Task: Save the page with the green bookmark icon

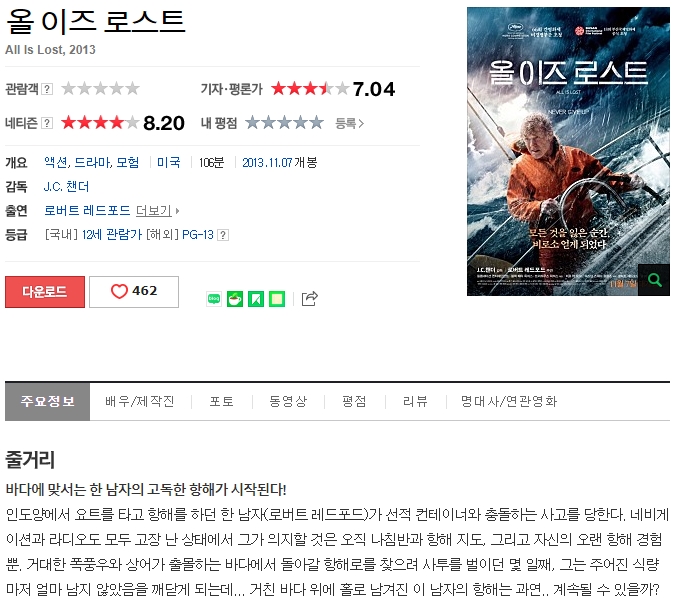Action: (256, 299)
